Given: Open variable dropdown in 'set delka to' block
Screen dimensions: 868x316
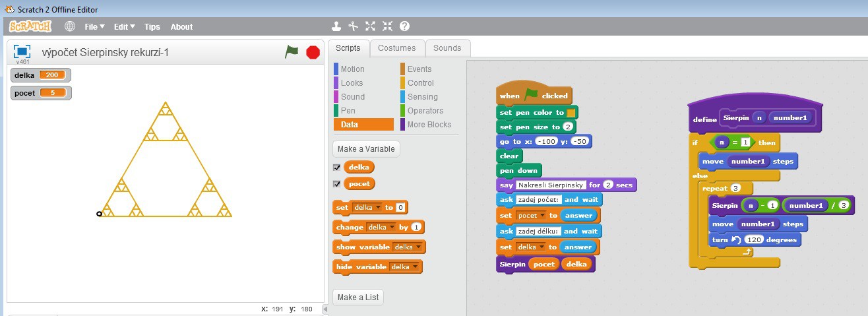Looking at the screenshot, I should pos(379,208).
